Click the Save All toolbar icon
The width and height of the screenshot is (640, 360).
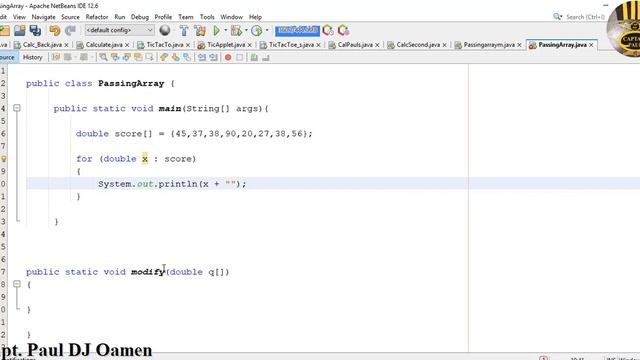pyautogui.click(x=35, y=30)
